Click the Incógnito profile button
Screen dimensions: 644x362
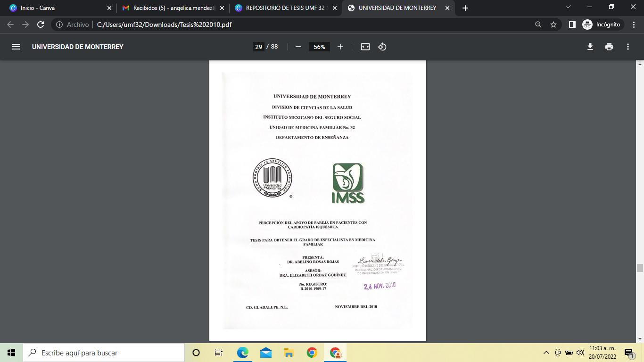(x=602, y=25)
